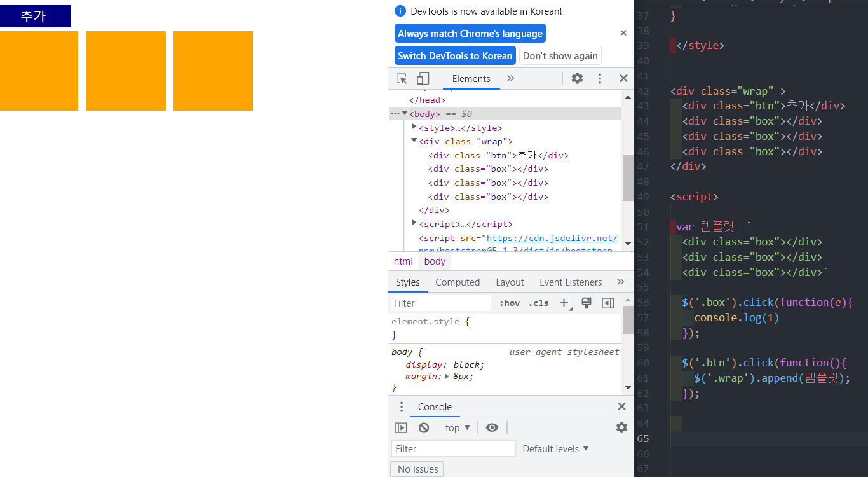This screenshot has width=868, height=477.
Task: Collapse the body element node
Action: coord(405,113)
